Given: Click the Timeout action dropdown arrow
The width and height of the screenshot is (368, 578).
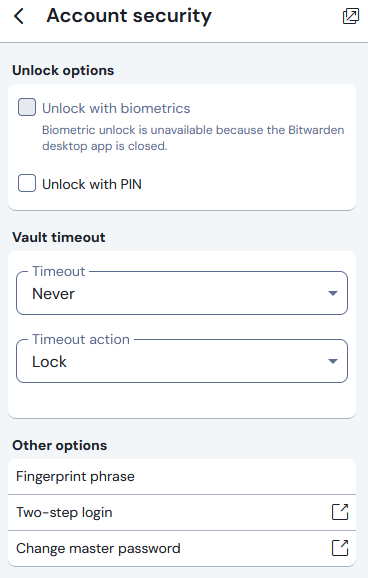Looking at the screenshot, I should coord(333,361).
